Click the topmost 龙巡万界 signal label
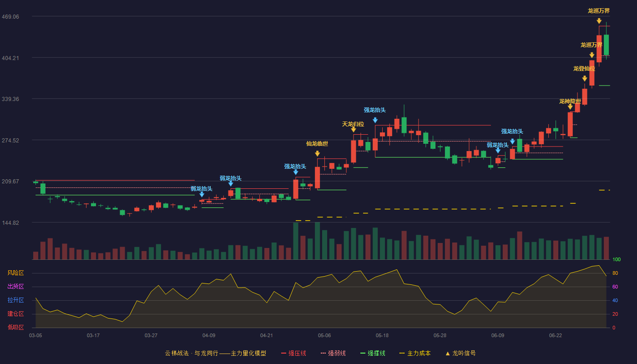Screen dimensions: 637x364 click(599, 11)
